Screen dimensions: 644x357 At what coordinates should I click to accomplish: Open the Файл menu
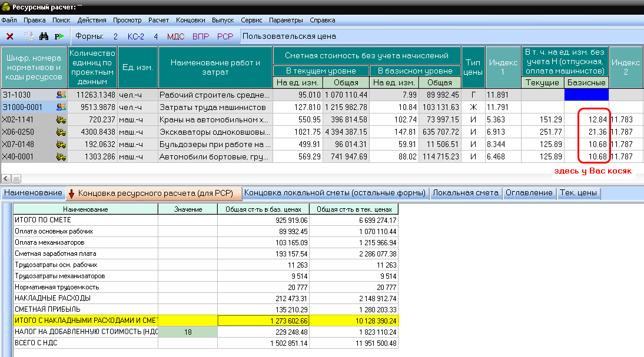pos(9,19)
